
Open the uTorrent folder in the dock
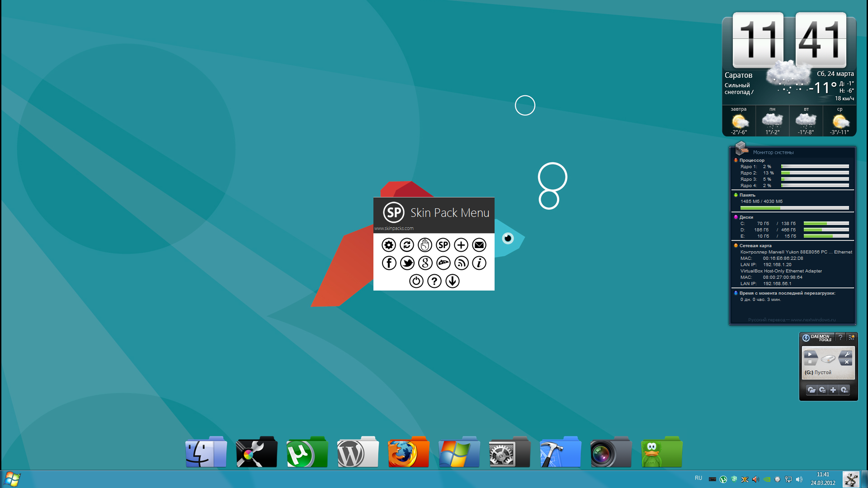pos(307,452)
